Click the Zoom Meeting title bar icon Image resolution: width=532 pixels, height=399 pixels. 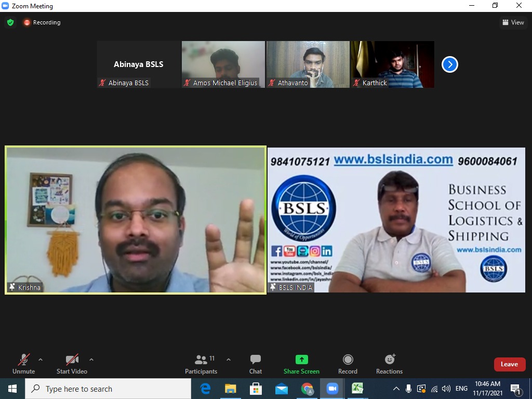point(5,6)
